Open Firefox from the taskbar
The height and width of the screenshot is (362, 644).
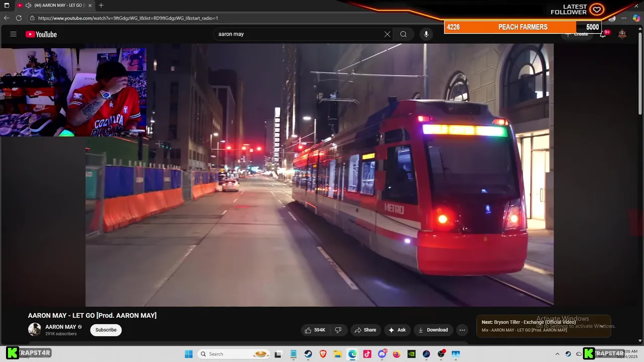coord(396,354)
